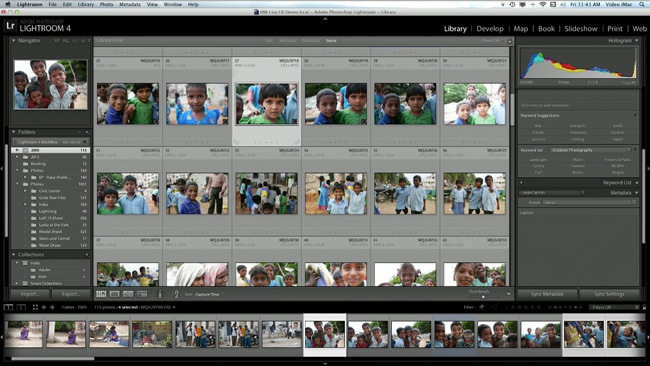The width and height of the screenshot is (650, 366).
Task: Expand the Keyword List panel
Action: pyautogui.click(x=637, y=182)
